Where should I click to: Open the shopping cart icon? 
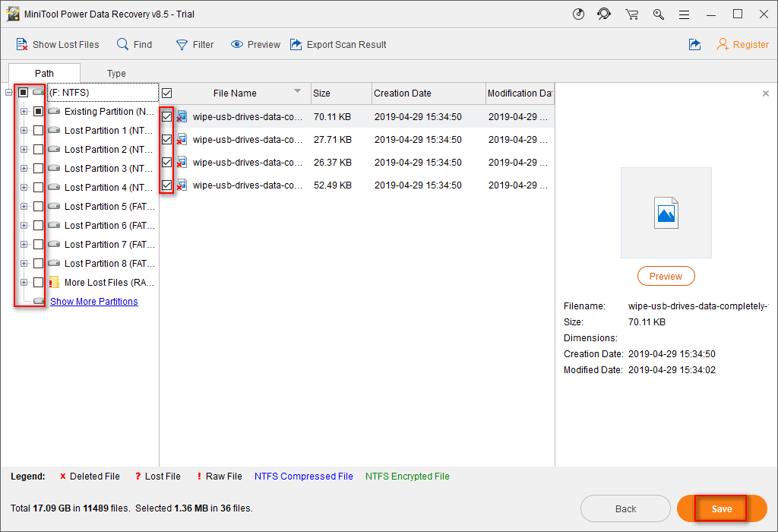[631, 14]
